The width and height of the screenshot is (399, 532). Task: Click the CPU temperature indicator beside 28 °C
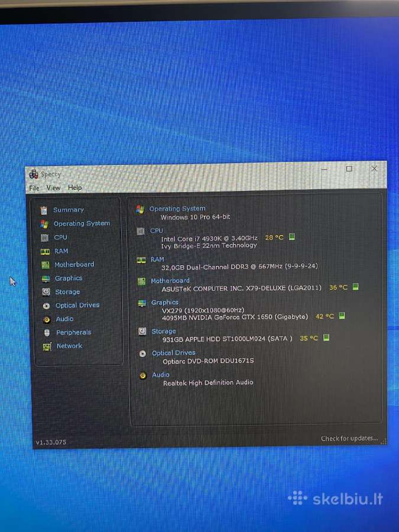[292, 237]
